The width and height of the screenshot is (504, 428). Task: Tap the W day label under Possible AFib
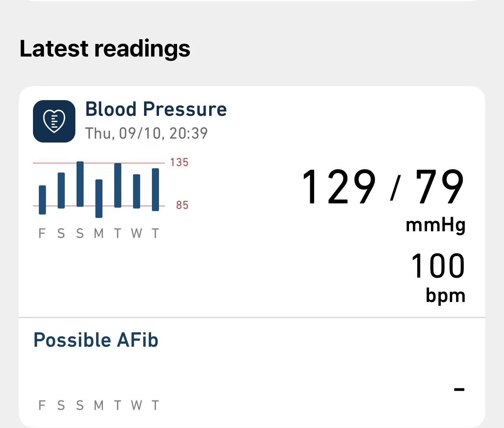(137, 405)
